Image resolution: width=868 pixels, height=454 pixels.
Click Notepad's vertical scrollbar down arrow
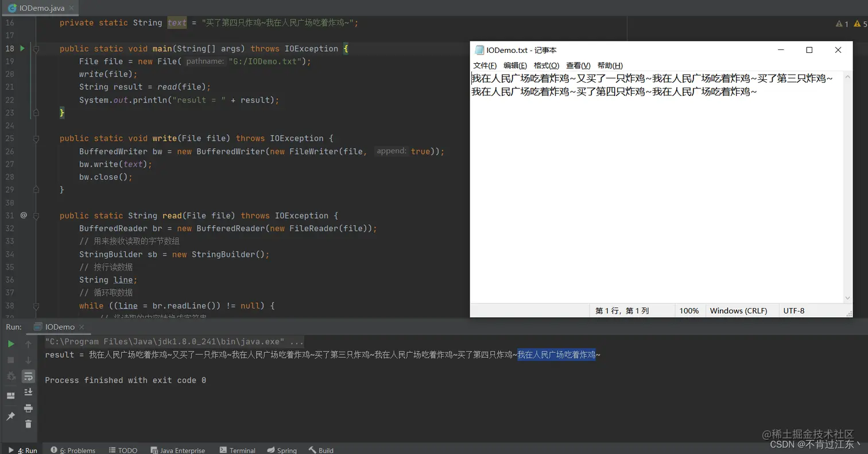[x=847, y=298]
